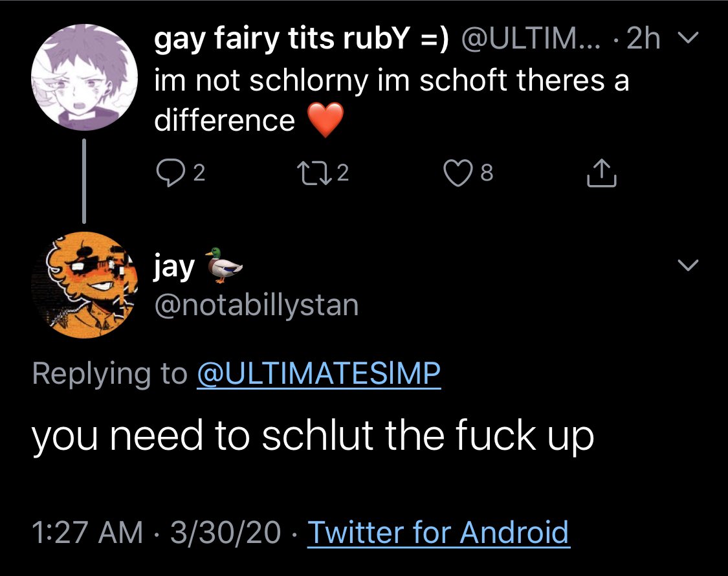Select the 1:27 AM timestamp
The width and height of the screenshot is (728, 576).
[87, 533]
